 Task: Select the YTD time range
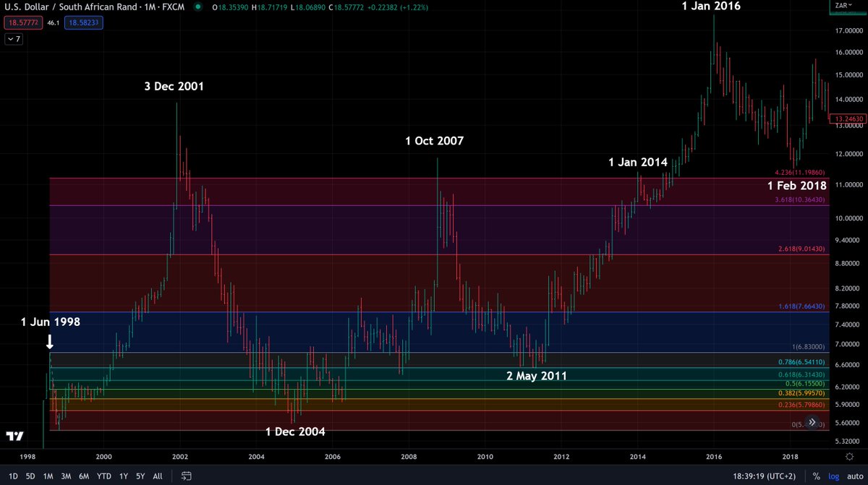[105, 476]
